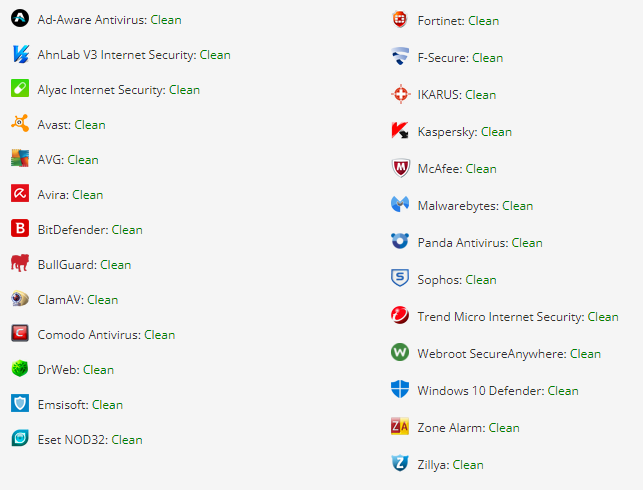
Task: Select the Malwarebytes blue icon
Action: pyautogui.click(x=400, y=204)
